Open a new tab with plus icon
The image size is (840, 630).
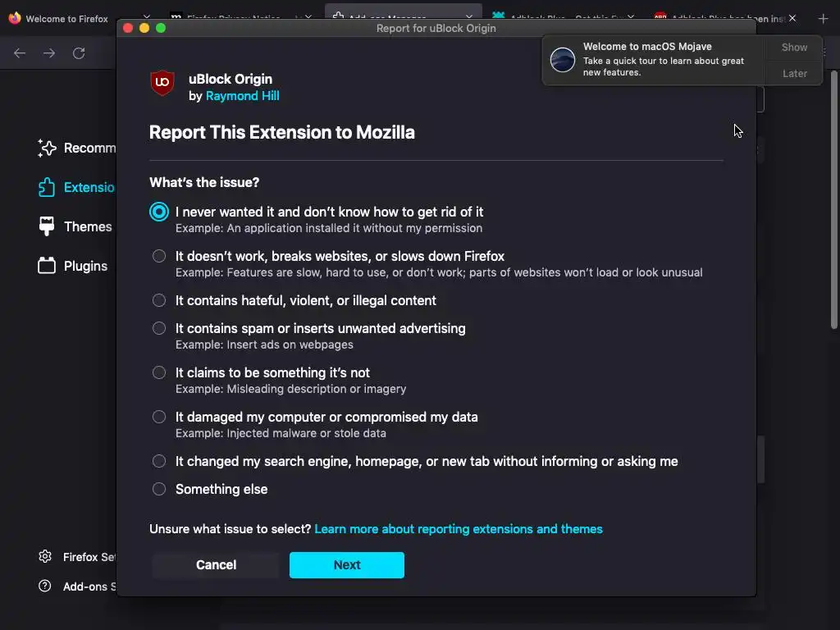click(823, 19)
